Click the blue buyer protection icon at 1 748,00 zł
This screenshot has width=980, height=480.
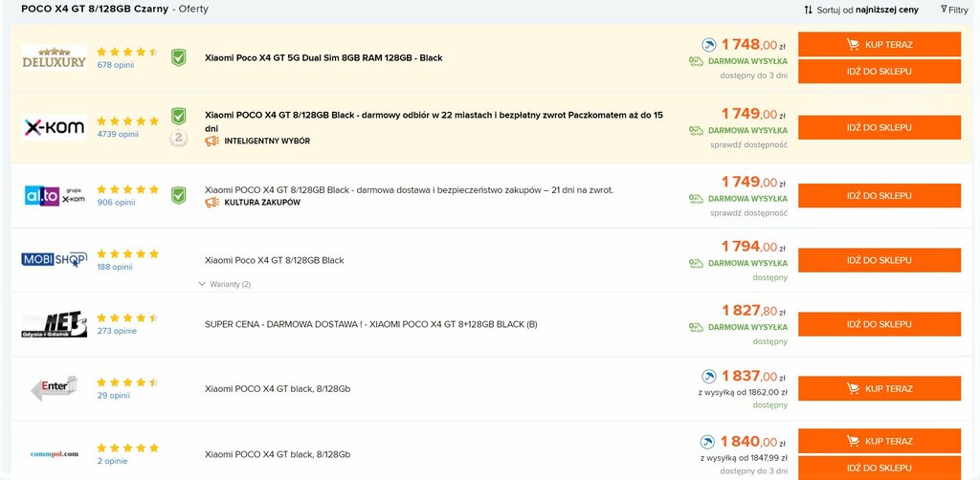(709, 44)
